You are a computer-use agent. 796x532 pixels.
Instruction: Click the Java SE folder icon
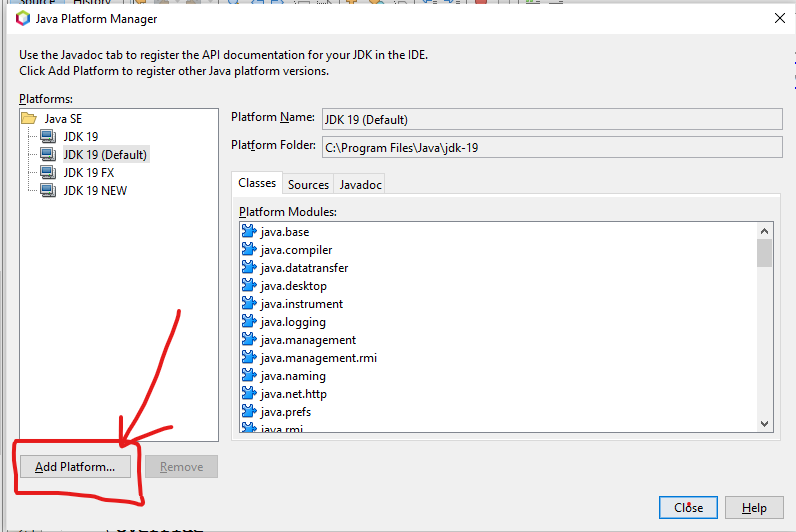click(x=29, y=119)
